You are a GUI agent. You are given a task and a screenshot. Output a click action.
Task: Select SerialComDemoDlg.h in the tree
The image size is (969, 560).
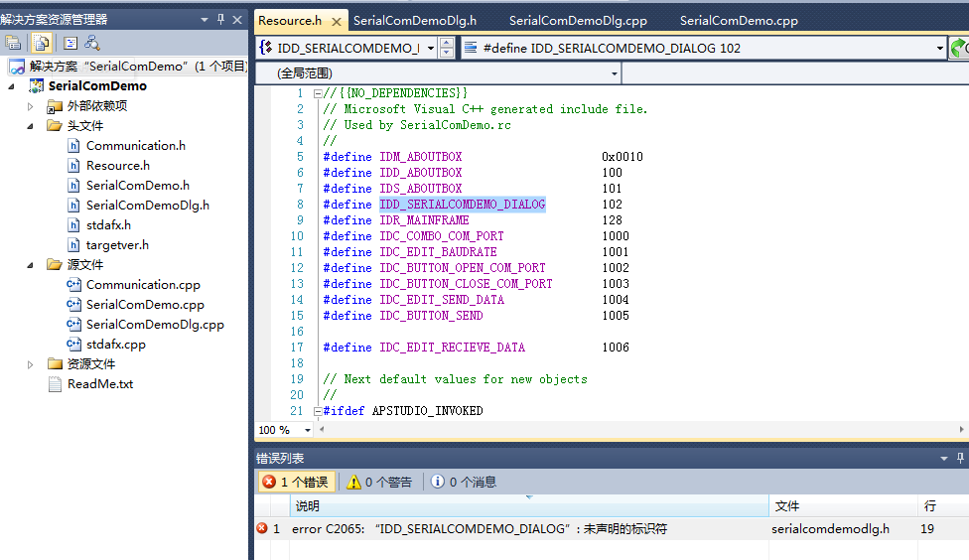(147, 206)
